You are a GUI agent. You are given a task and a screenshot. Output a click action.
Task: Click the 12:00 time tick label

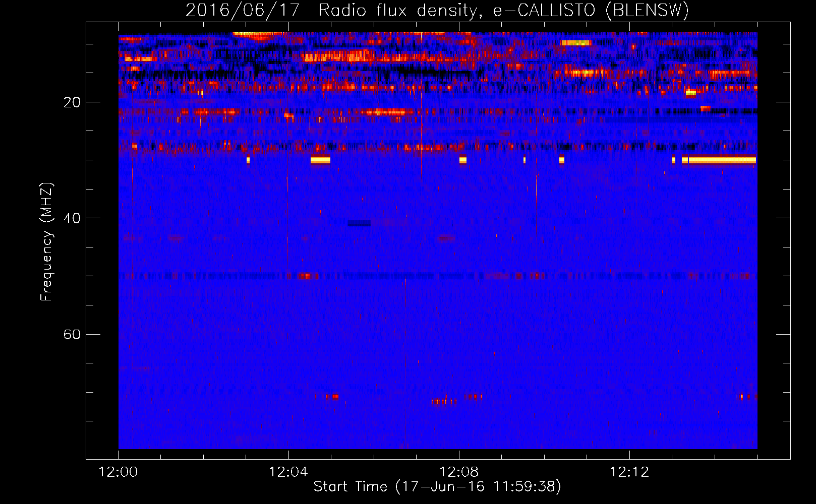pyautogui.click(x=118, y=472)
